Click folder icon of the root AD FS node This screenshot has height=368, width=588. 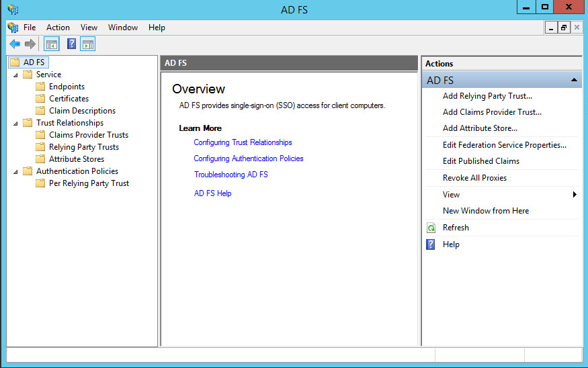pyautogui.click(x=15, y=62)
